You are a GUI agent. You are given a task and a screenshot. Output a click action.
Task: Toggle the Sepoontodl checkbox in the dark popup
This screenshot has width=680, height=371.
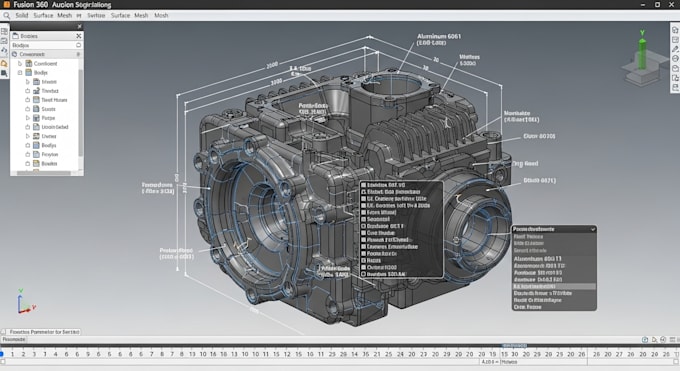(363, 219)
